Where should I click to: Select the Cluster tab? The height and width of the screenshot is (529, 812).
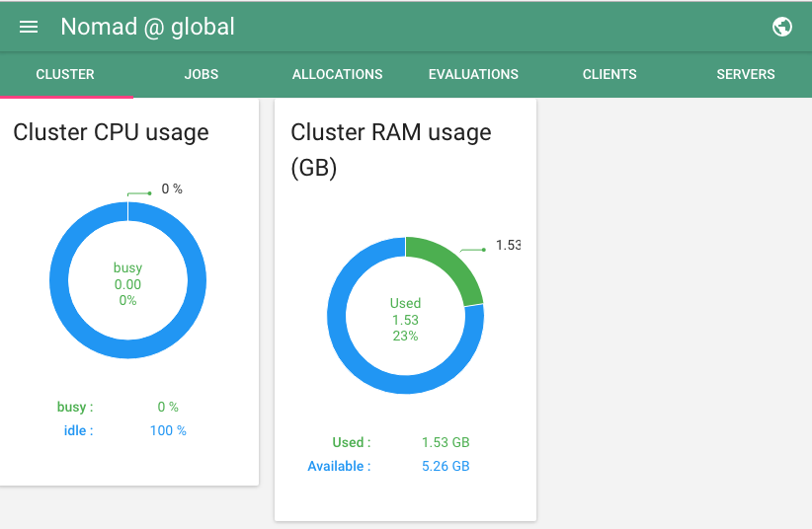pos(65,74)
